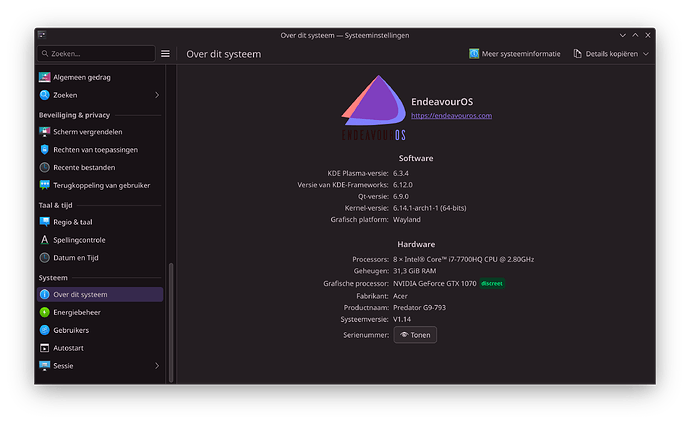Select the highlighted Over dit systeem entry
Screen dimensions: 690x425
(x=100, y=294)
